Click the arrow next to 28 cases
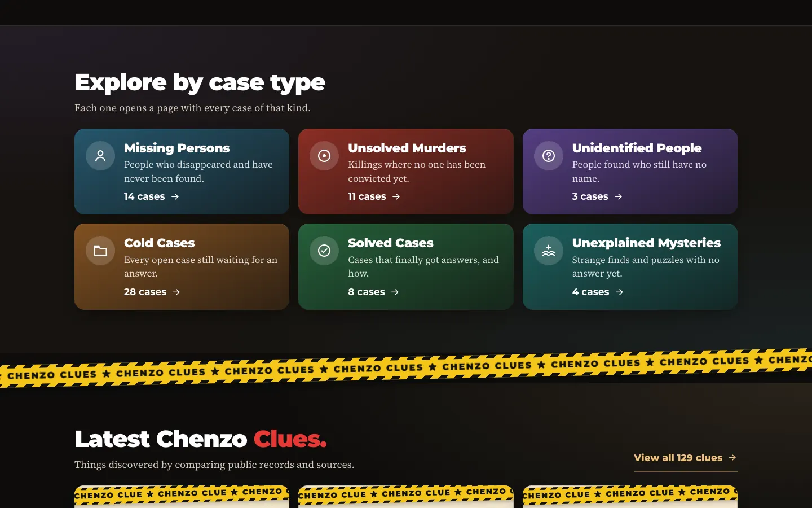The image size is (812, 508). pos(176,292)
